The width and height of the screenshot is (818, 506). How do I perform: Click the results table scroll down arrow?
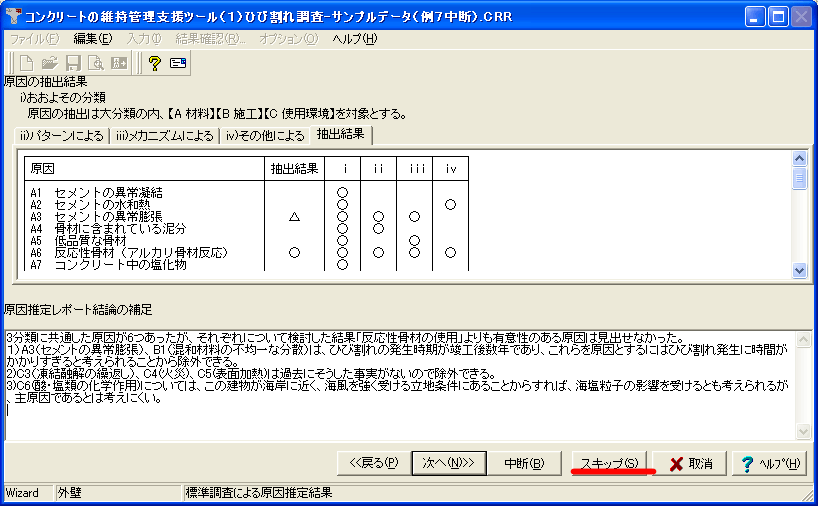click(x=799, y=270)
